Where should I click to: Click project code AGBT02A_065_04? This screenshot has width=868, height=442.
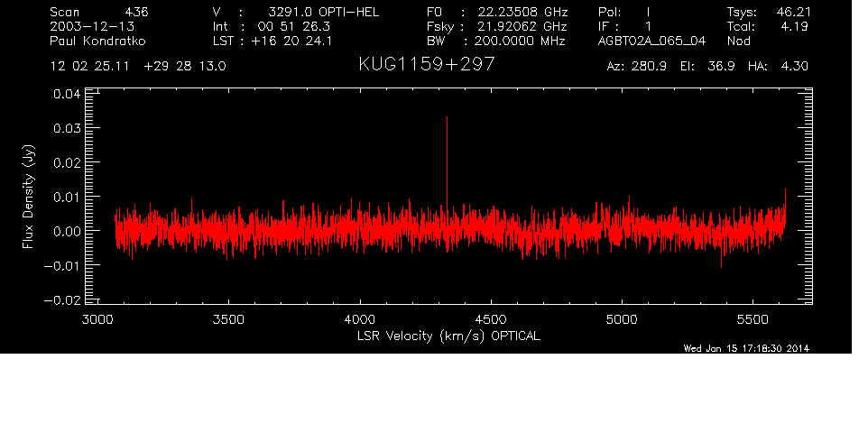651,41
